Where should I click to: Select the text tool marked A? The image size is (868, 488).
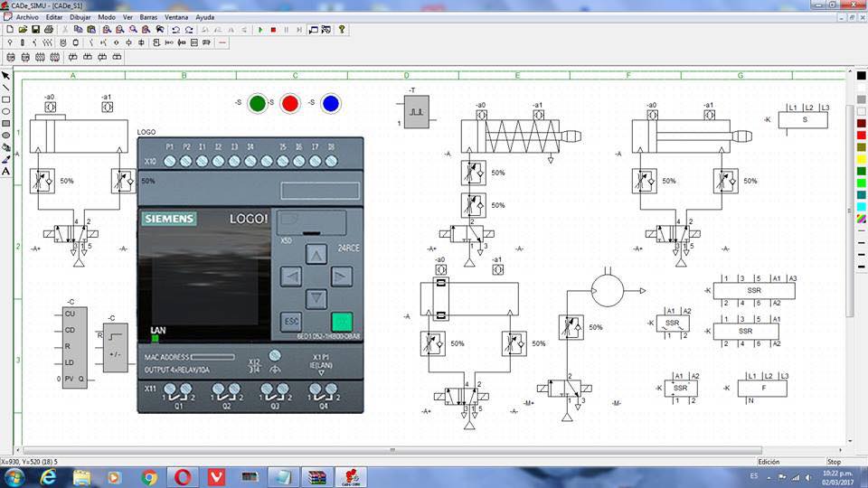click(5, 171)
